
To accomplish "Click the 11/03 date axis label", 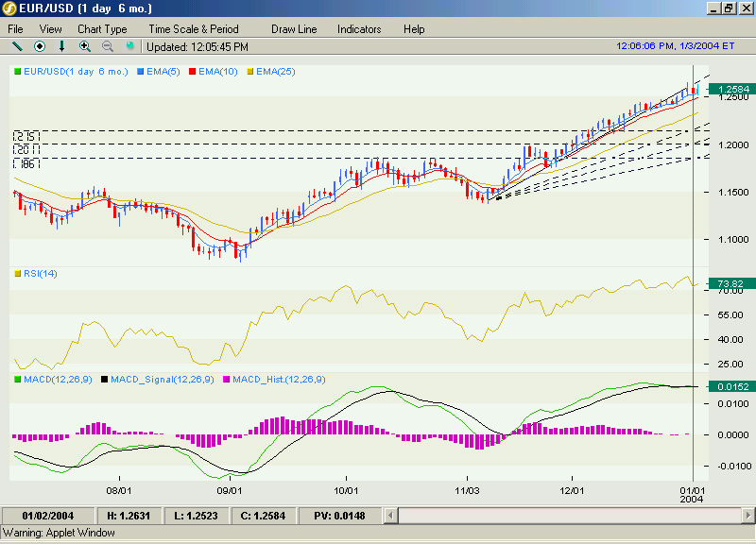I will (467, 490).
